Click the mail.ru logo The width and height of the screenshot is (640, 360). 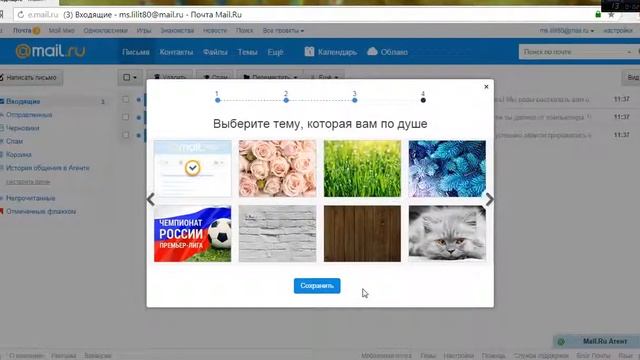(x=50, y=51)
